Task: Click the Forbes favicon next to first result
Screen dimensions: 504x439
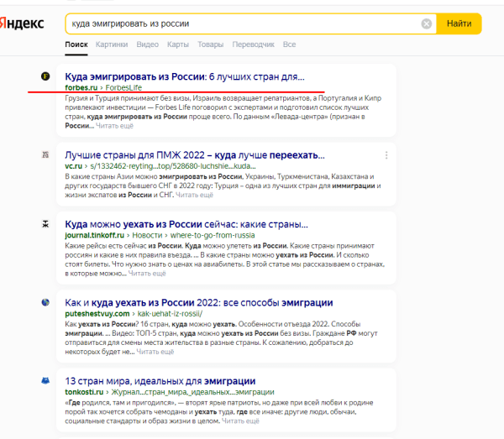Action: click(x=45, y=77)
